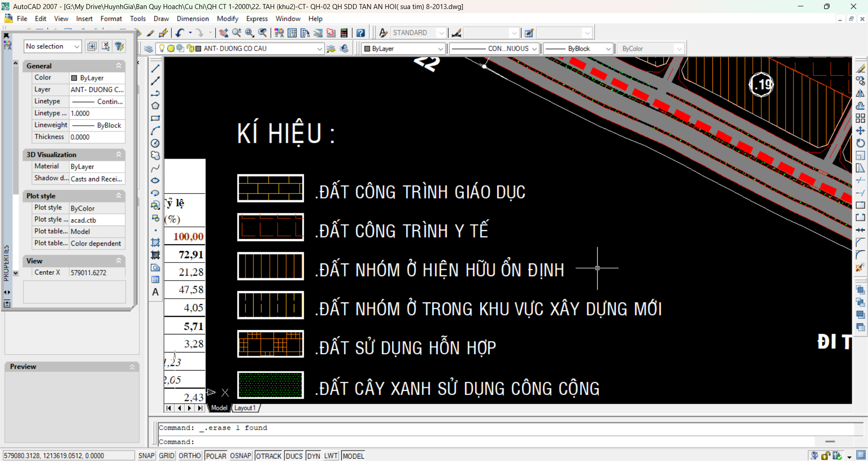Click the Rotate tool in modify toolbar
Screen dimensions: 868x461
point(860,143)
